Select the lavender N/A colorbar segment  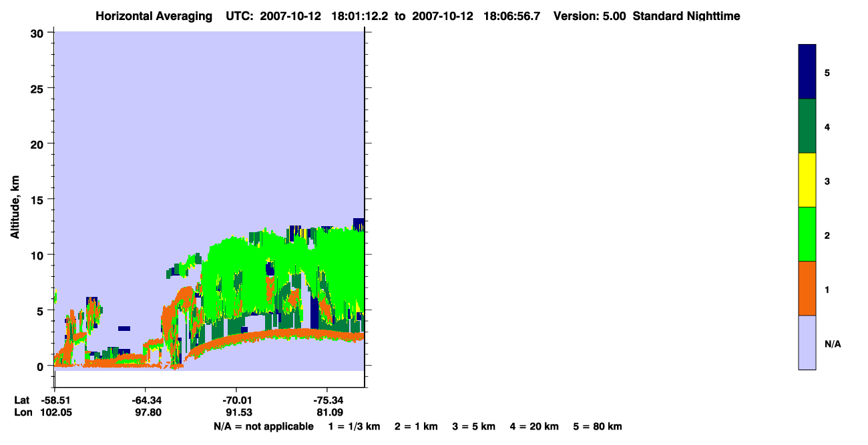807,342
